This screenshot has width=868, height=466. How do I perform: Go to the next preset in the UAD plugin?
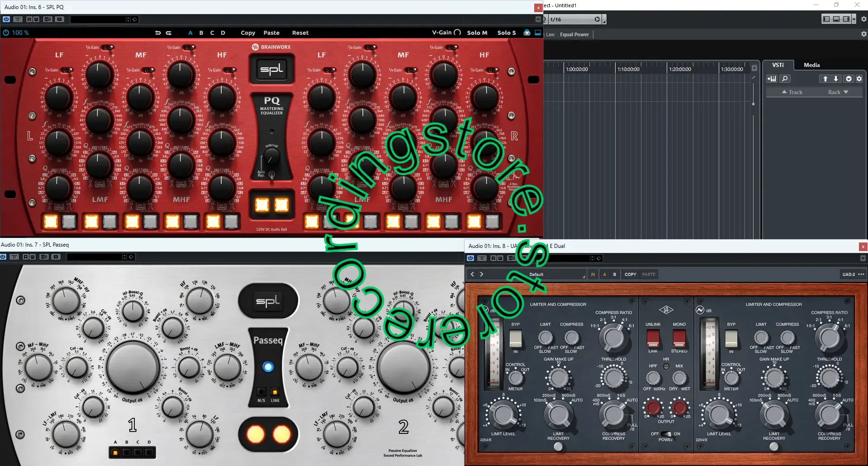(x=481, y=274)
